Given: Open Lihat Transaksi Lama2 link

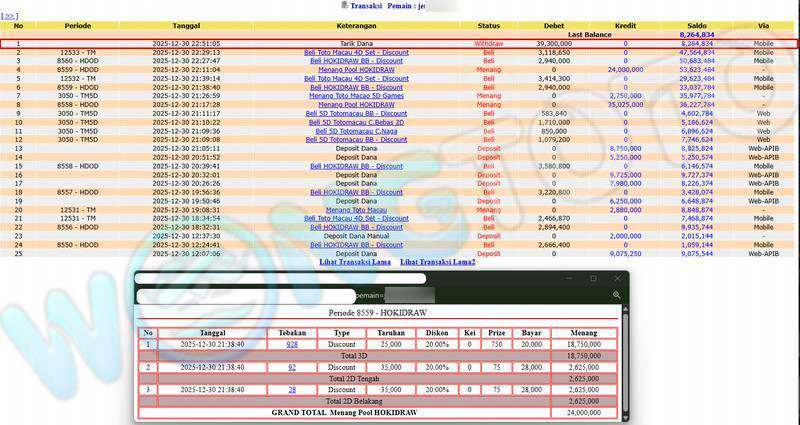Looking at the screenshot, I should tap(437, 262).
